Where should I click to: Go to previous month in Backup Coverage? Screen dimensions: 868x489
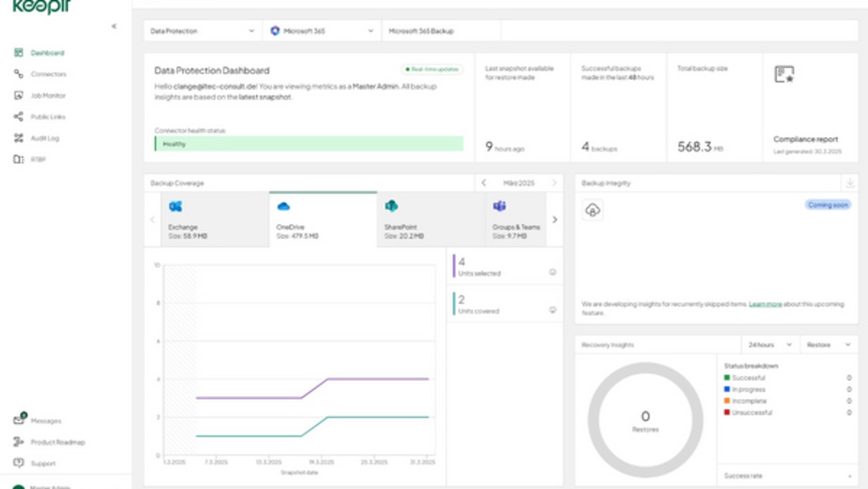coord(483,182)
